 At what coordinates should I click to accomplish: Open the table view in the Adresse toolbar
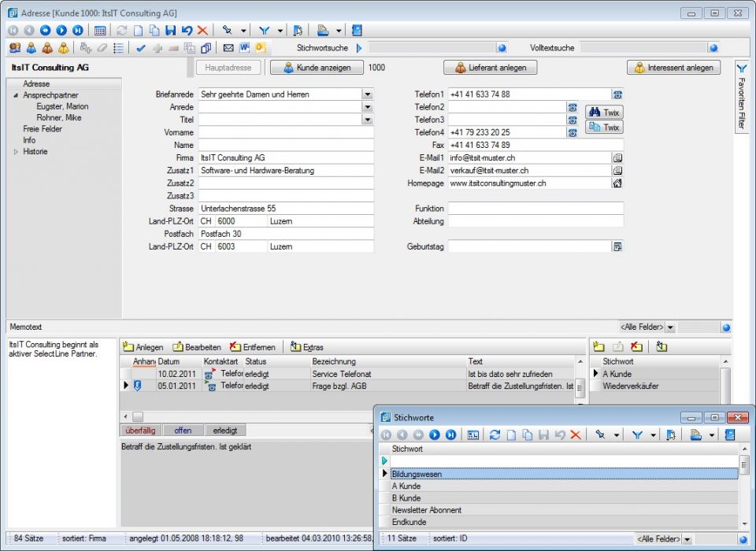point(100,31)
